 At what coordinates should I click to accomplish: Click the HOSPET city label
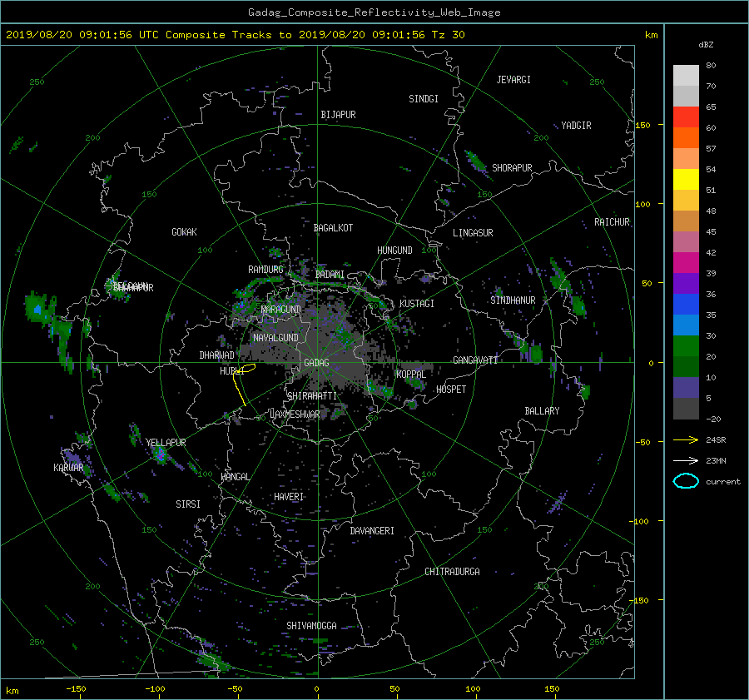point(451,390)
